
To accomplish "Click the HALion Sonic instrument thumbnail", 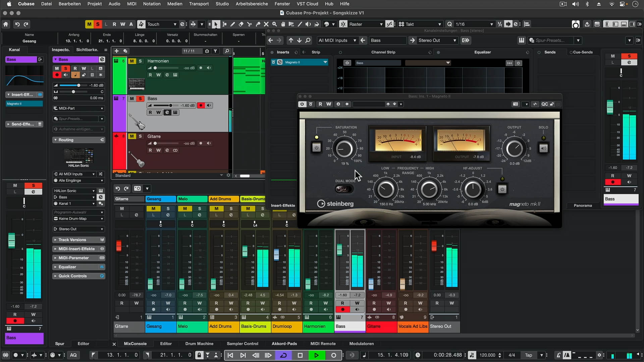I will pos(79,156).
